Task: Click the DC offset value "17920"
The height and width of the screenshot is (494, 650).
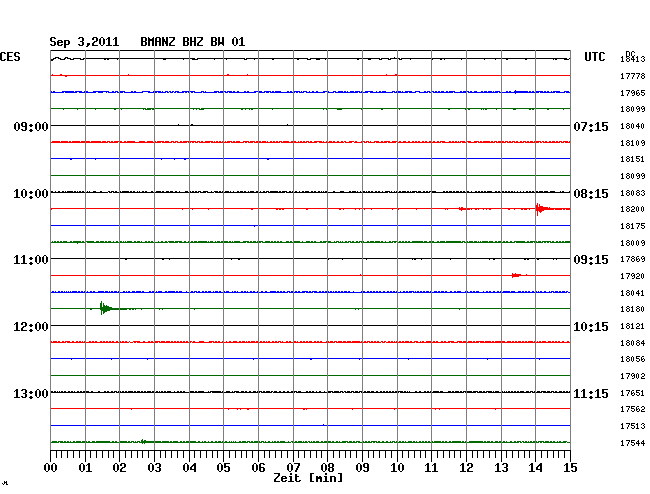Action: (x=633, y=276)
